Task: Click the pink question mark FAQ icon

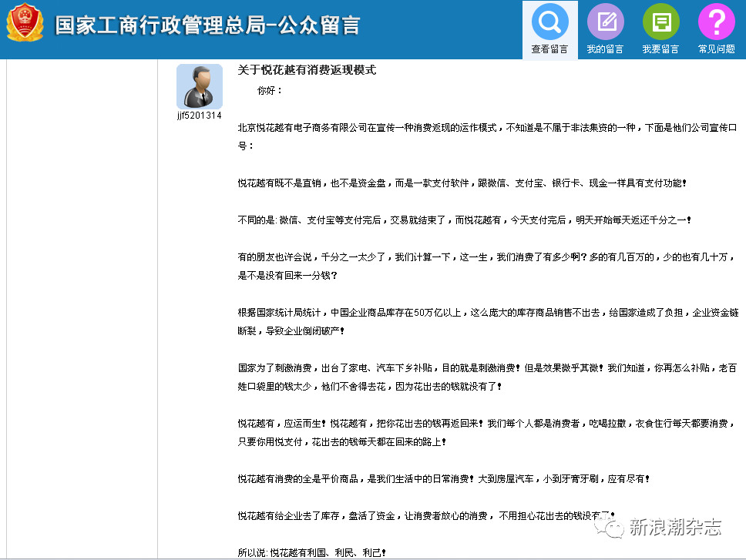Action: pyautogui.click(x=716, y=22)
